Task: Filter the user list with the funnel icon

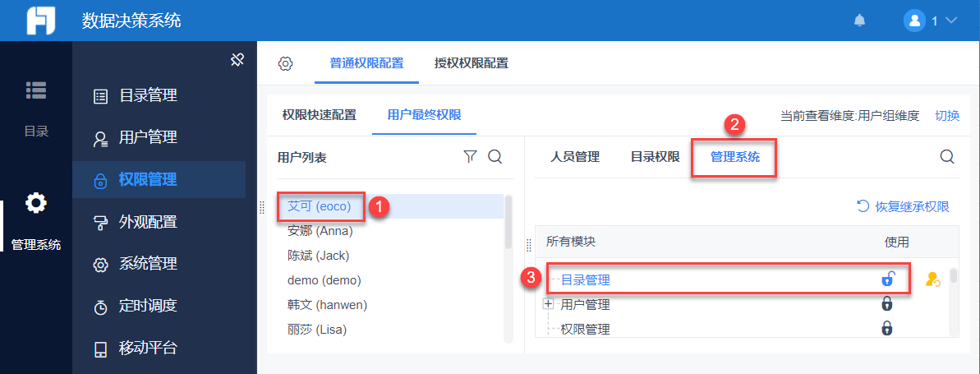Action: pos(470,156)
